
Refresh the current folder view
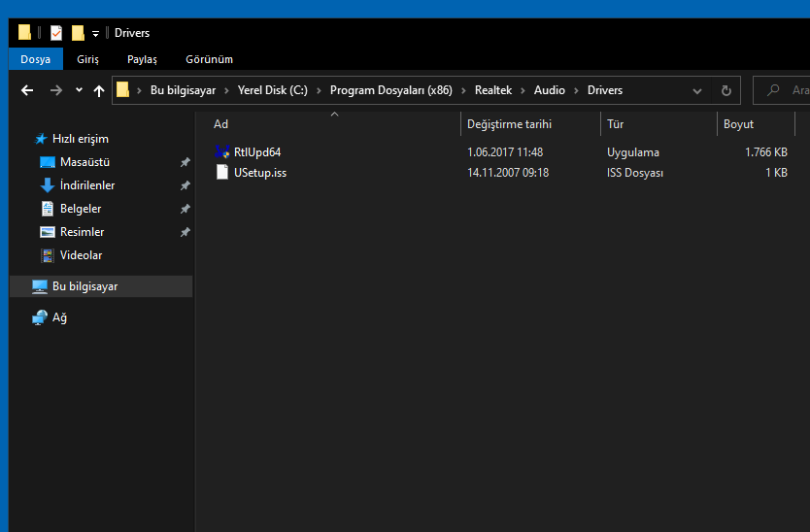(726, 90)
